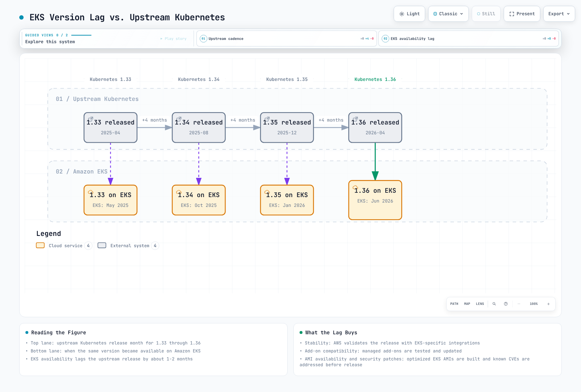Activate LENS mode

480,304
